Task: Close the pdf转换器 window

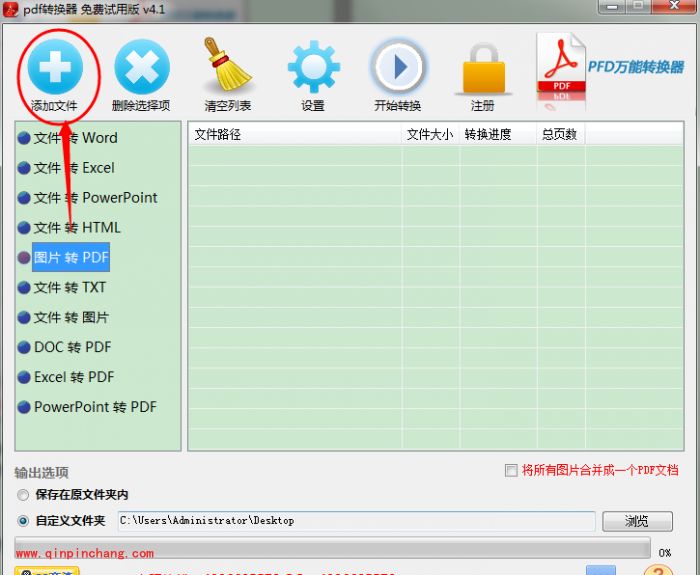Action: (674, 6)
